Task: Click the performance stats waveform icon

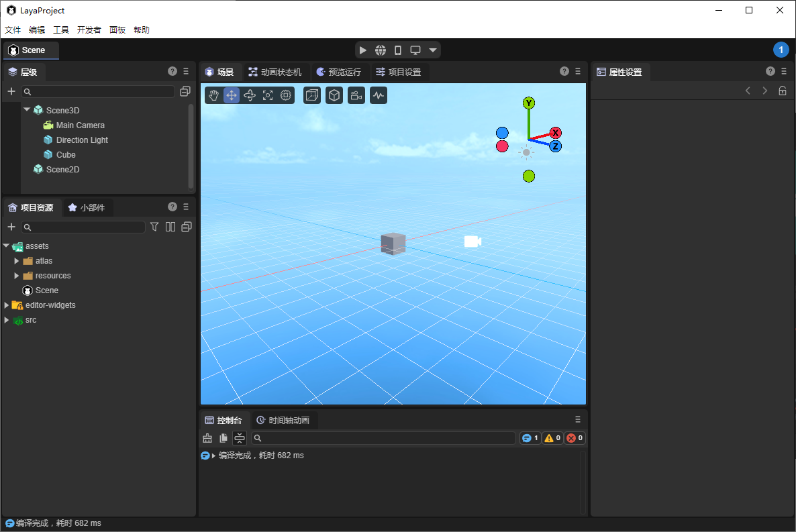Action: click(379, 95)
